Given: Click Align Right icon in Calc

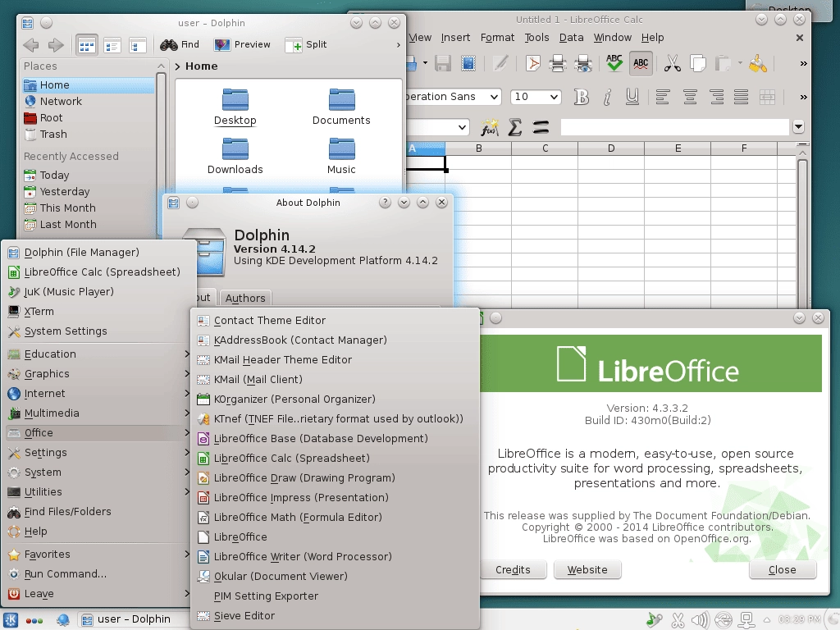Looking at the screenshot, I should (x=716, y=98).
